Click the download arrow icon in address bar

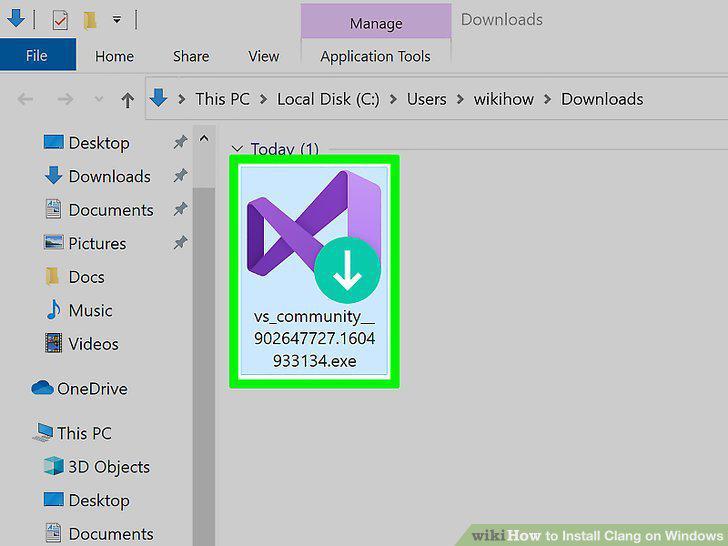point(158,98)
